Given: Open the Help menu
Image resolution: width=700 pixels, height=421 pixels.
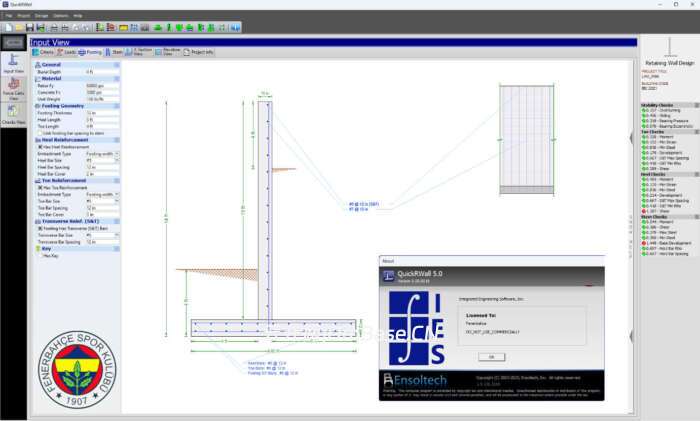Looking at the screenshot, I should [x=78, y=16].
